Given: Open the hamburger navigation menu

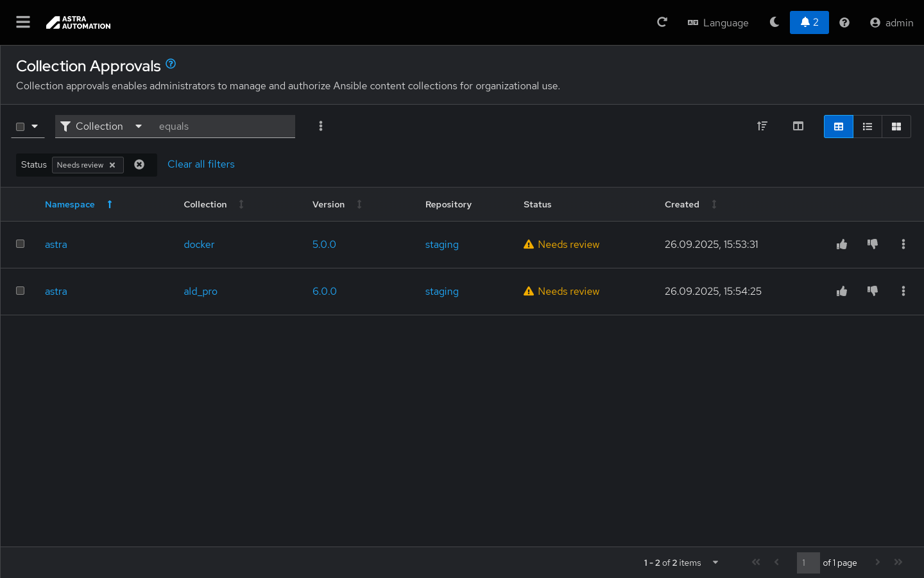Looking at the screenshot, I should pos(23,22).
